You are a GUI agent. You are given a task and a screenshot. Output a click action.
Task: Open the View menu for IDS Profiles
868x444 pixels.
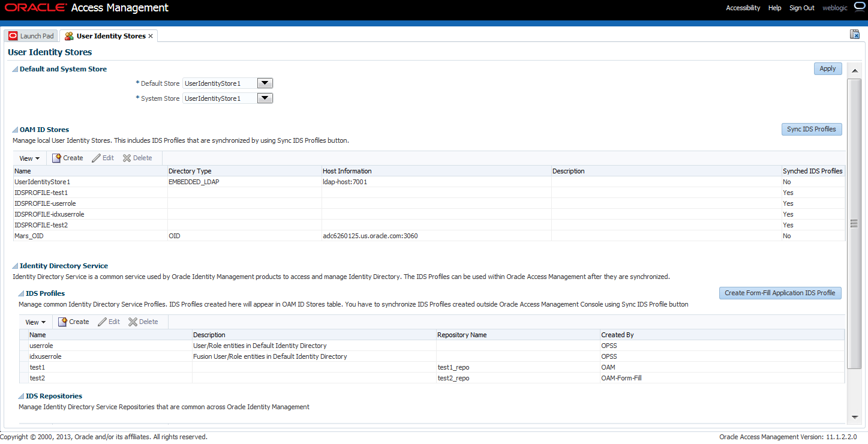pyautogui.click(x=35, y=322)
